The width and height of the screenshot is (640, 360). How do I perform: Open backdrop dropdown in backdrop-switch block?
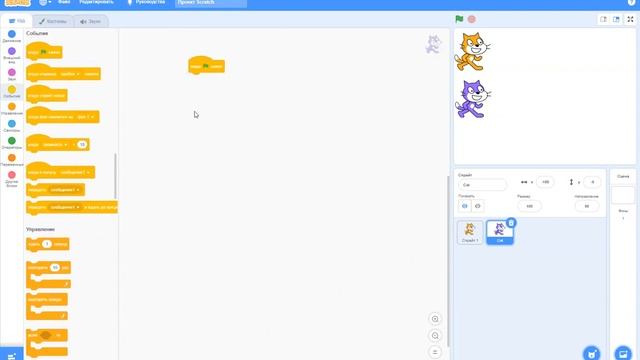click(x=86, y=117)
